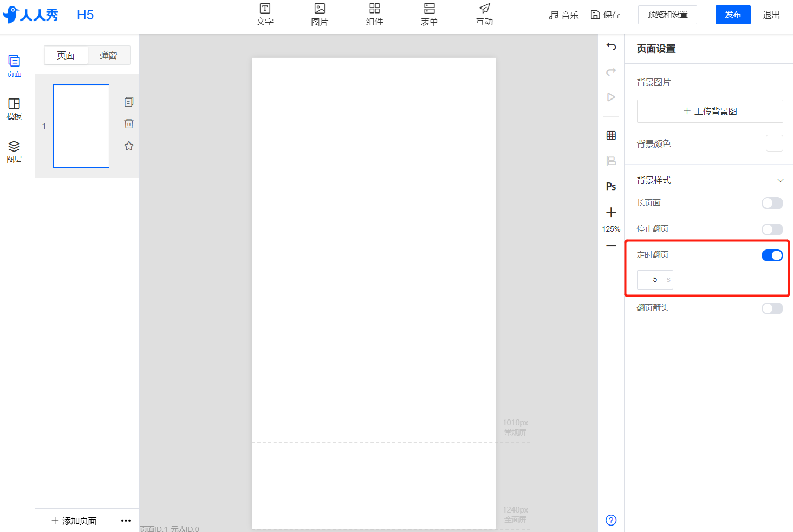Show the 页面 pages sidebar panel
The image size is (793, 532).
pos(14,67)
